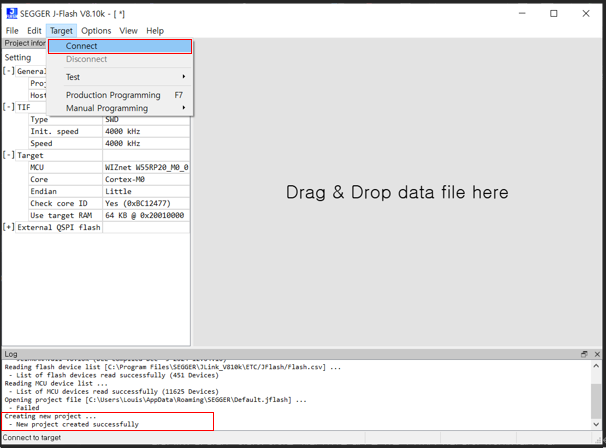This screenshot has height=448, width=606.
Task: Click the Project information panel header
Action: (x=25, y=43)
